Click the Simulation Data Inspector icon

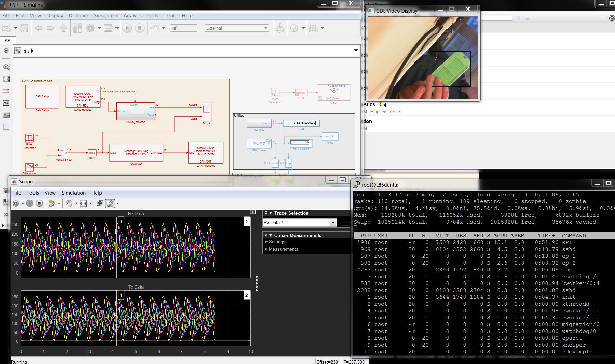[x=154, y=28]
